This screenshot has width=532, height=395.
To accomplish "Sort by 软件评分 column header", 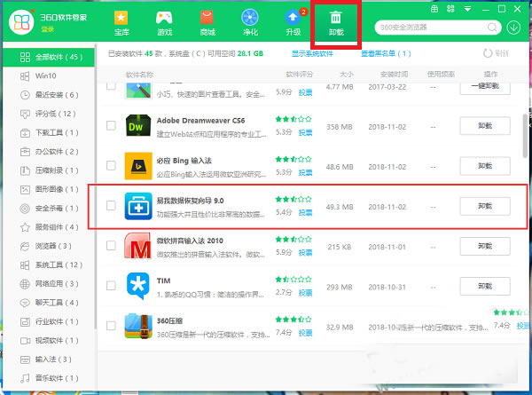I will pyautogui.click(x=300, y=74).
